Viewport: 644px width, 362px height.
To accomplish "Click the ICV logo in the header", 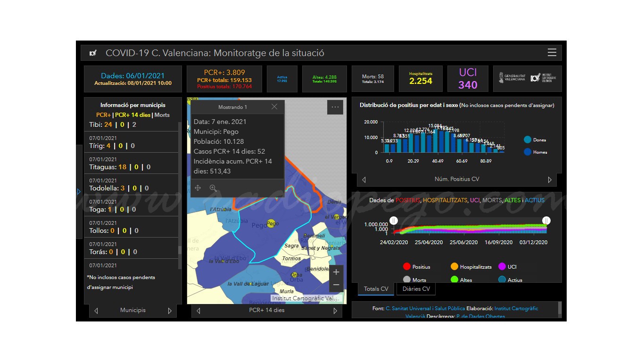I will pyautogui.click(x=93, y=53).
